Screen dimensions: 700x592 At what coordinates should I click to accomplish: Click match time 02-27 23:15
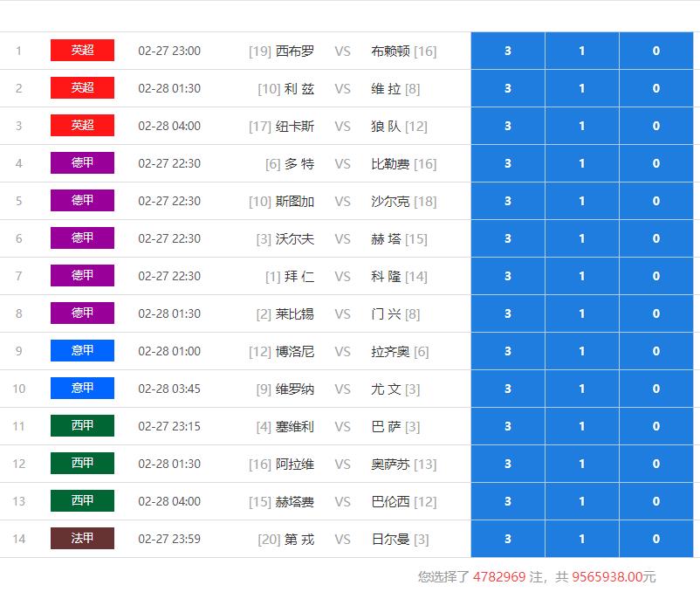[x=169, y=426]
